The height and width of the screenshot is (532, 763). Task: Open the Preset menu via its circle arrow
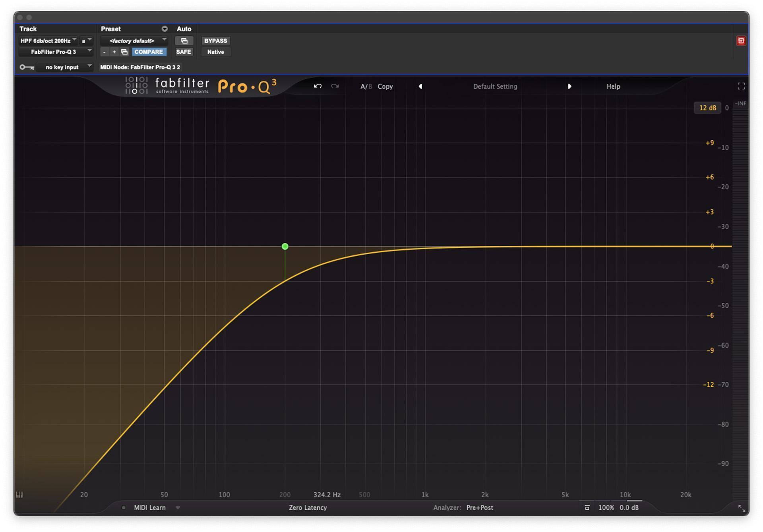[164, 29]
